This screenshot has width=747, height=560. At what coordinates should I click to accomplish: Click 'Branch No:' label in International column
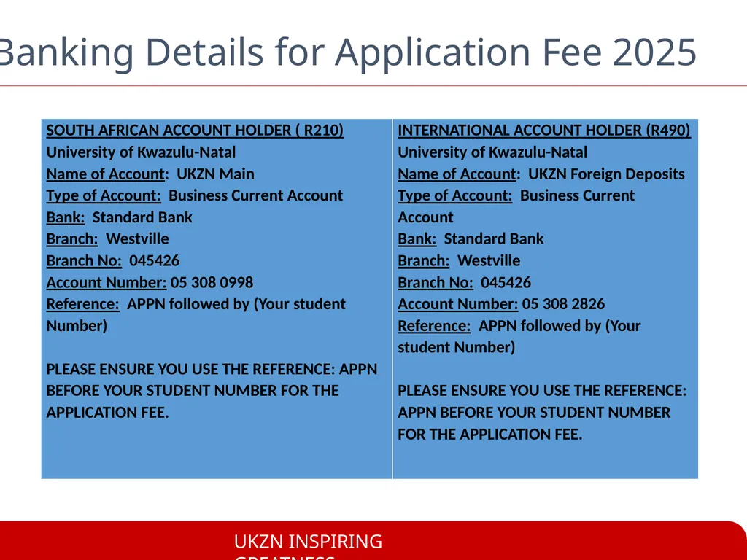click(436, 282)
